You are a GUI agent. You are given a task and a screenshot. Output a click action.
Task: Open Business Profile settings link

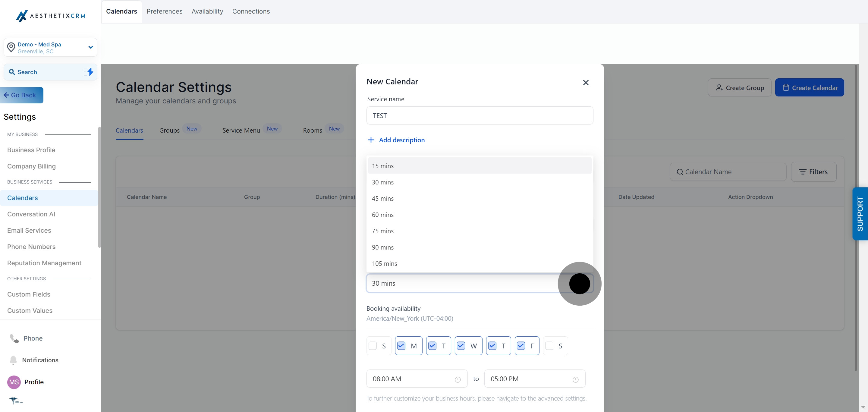pos(31,150)
